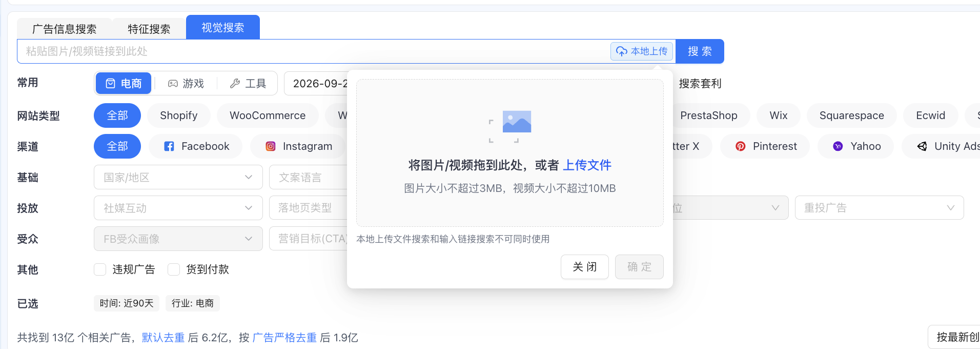Screen dimensions: 980x349
Task: Click 关 闭 in the upload dialog
Action: (585, 267)
